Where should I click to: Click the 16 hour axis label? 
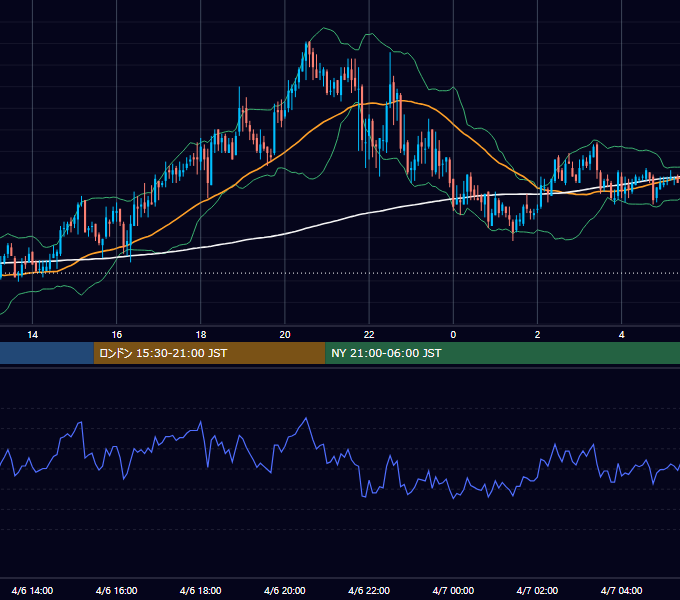tap(117, 335)
